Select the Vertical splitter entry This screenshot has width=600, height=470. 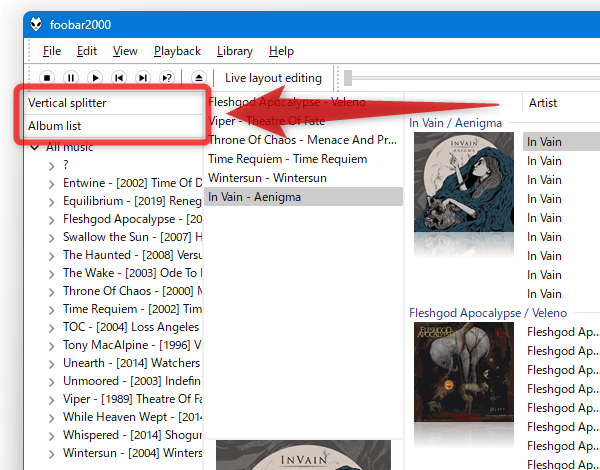(x=114, y=103)
